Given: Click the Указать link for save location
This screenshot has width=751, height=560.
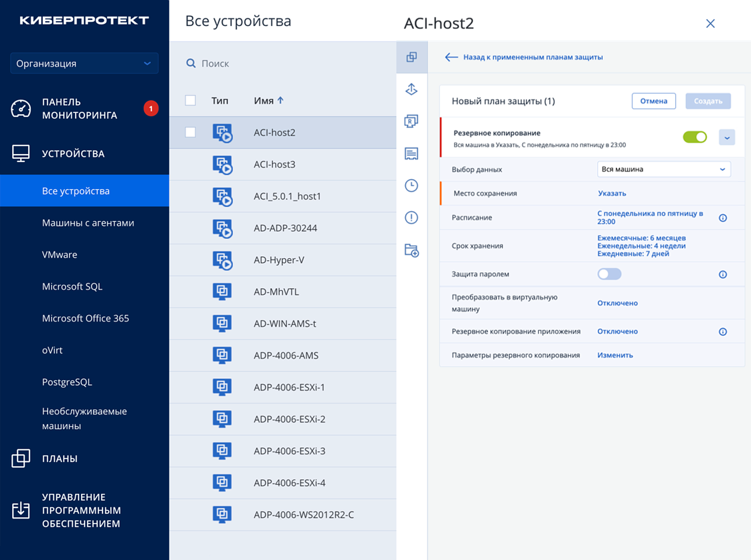Looking at the screenshot, I should [x=612, y=193].
